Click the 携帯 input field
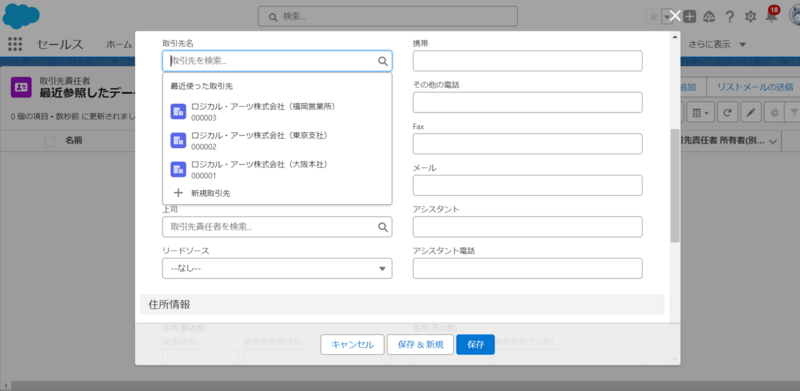 [x=528, y=61]
